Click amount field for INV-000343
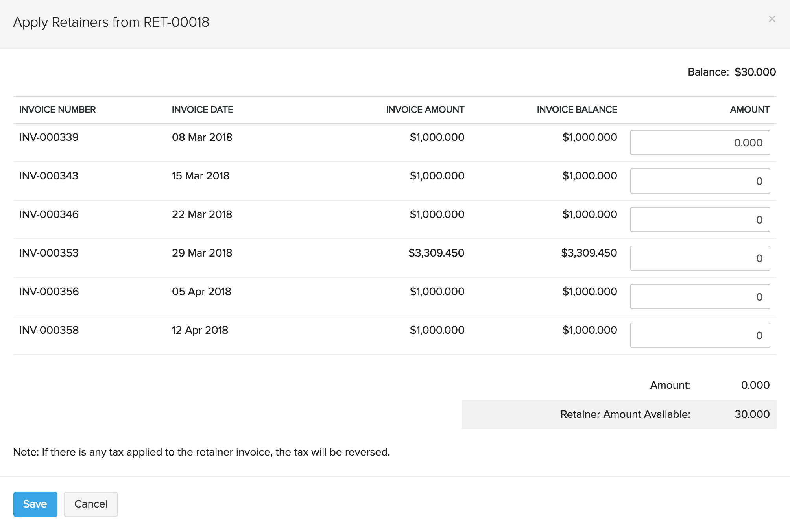The width and height of the screenshot is (790, 532). pos(700,181)
